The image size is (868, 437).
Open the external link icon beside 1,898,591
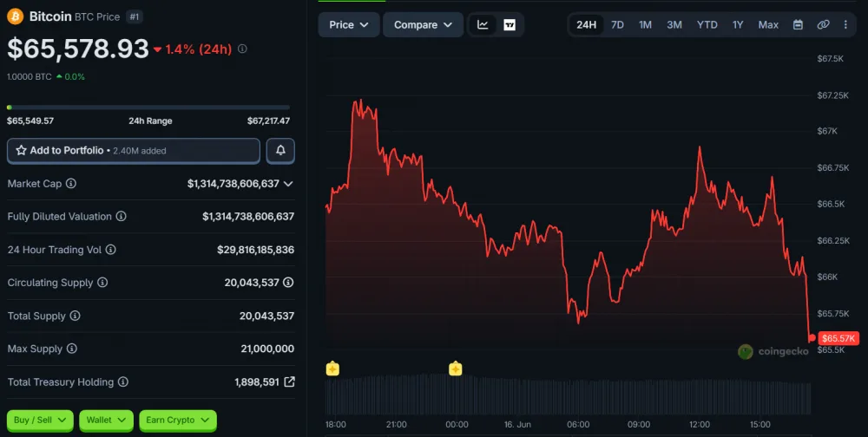coord(289,382)
